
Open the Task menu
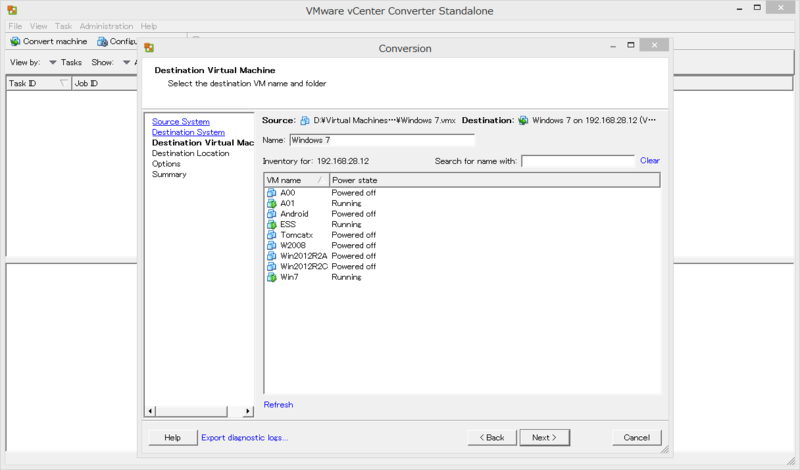point(64,26)
